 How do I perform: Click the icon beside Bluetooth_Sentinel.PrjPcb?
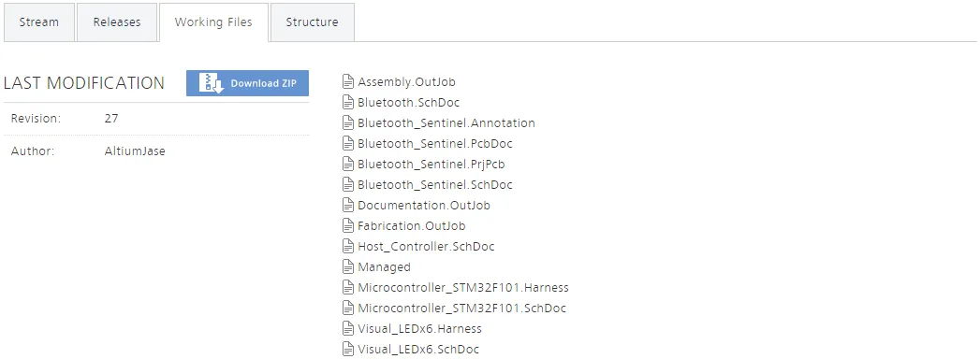(348, 165)
